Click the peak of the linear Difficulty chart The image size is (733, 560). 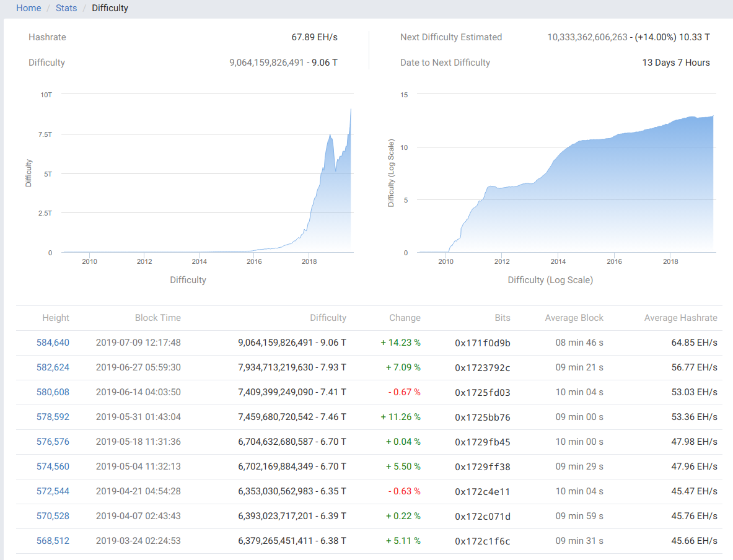(351, 110)
